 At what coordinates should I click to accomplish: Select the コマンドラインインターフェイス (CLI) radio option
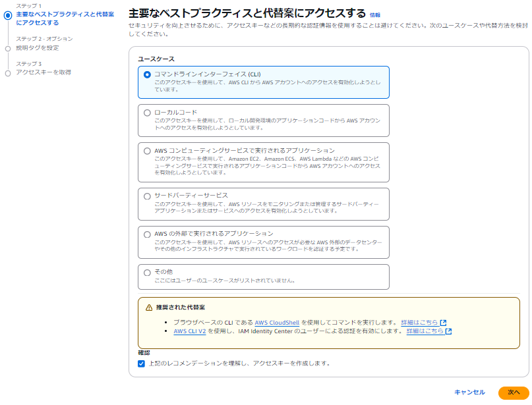point(147,74)
